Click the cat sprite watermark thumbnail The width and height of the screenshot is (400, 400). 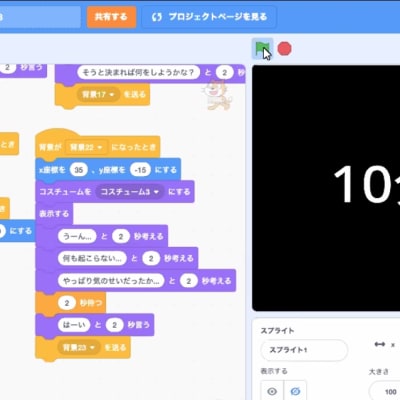(218, 95)
